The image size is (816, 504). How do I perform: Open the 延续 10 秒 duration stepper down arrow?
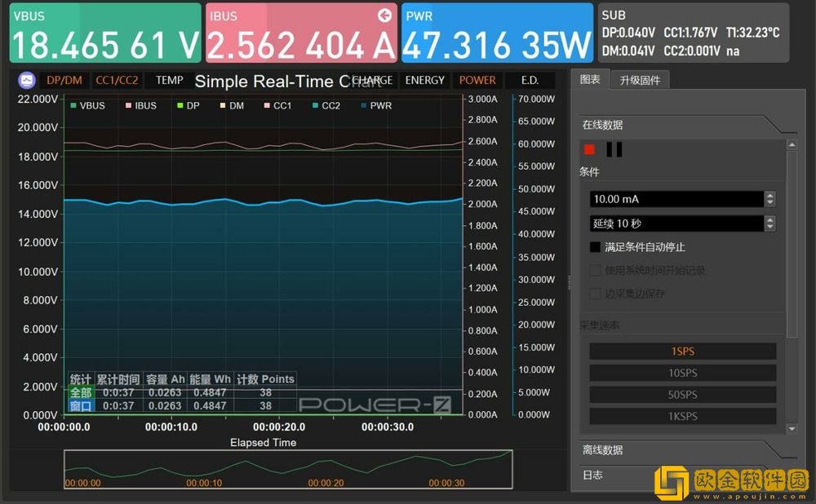[x=769, y=227]
